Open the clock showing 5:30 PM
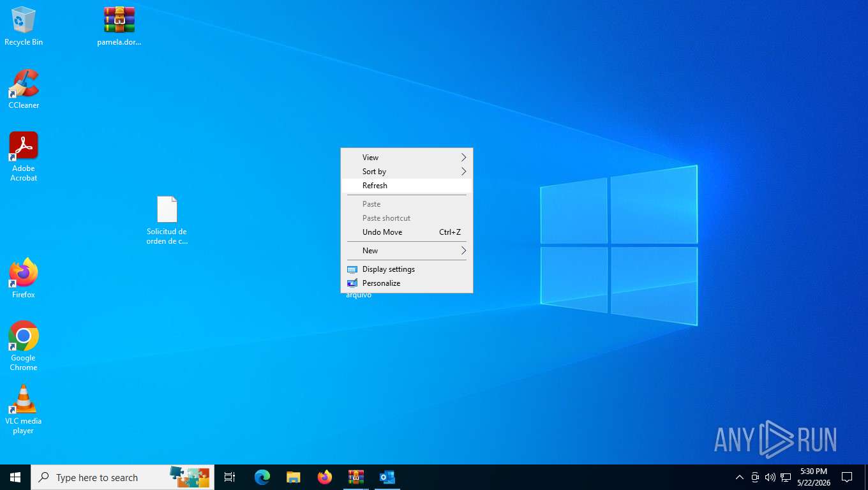Viewport: 868px width, 490px height. tap(814, 477)
